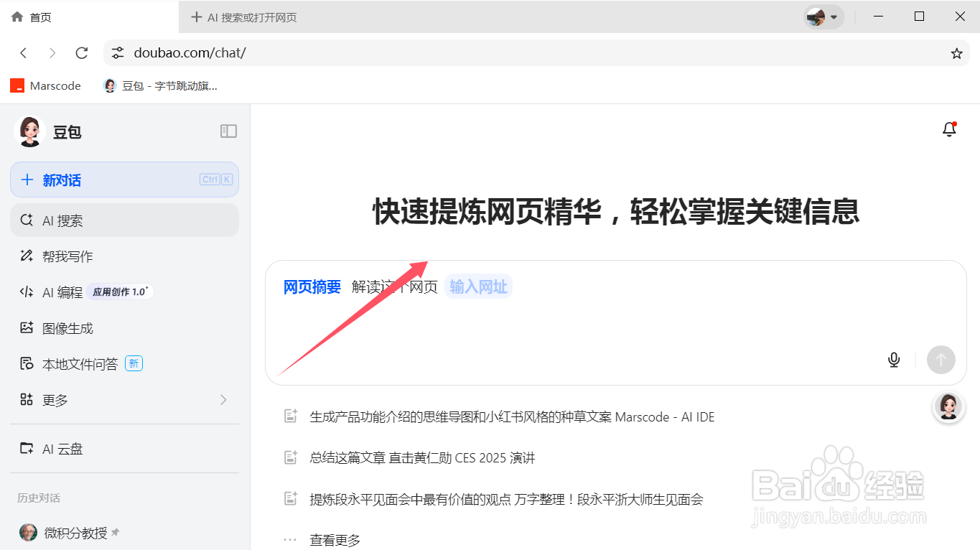Open site settings icon in address bar
Screen dimensions: 980x550
[118, 53]
